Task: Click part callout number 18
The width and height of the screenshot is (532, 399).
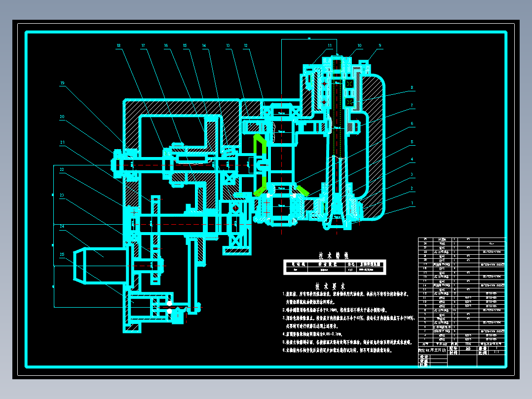Action: [x=118, y=45]
